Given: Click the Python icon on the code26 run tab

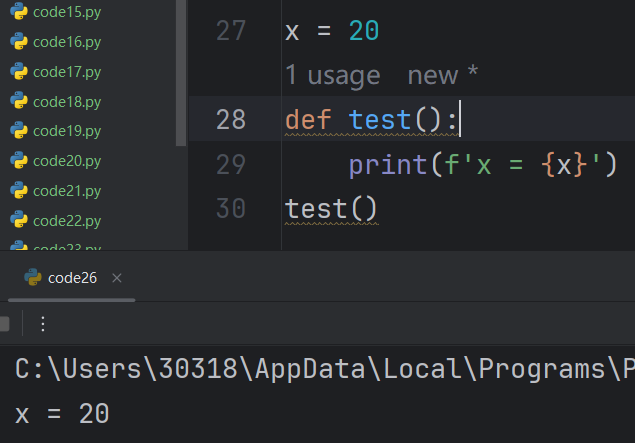Looking at the screenshot, I should point(32,278).
